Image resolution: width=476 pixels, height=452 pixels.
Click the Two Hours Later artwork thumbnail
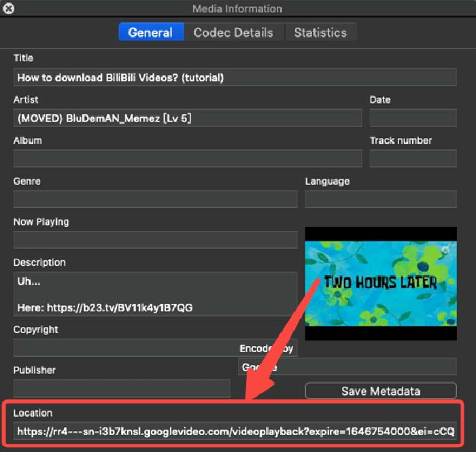[380, 283]
